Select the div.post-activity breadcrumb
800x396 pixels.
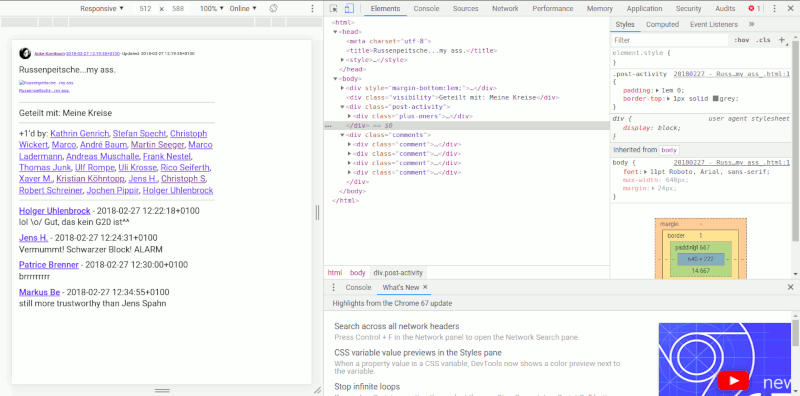397,273
